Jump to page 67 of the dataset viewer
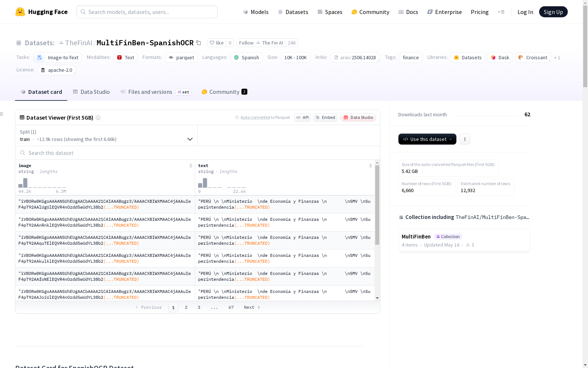588x368 pixels. (231, 307)
